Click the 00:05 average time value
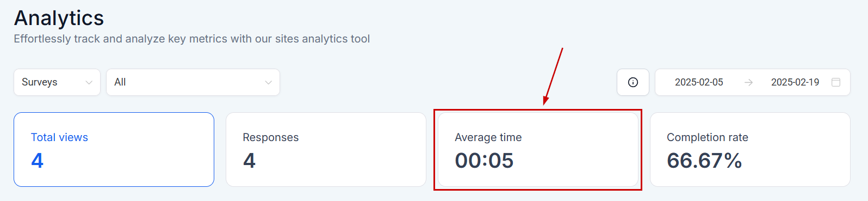 [x=484, y=161]
